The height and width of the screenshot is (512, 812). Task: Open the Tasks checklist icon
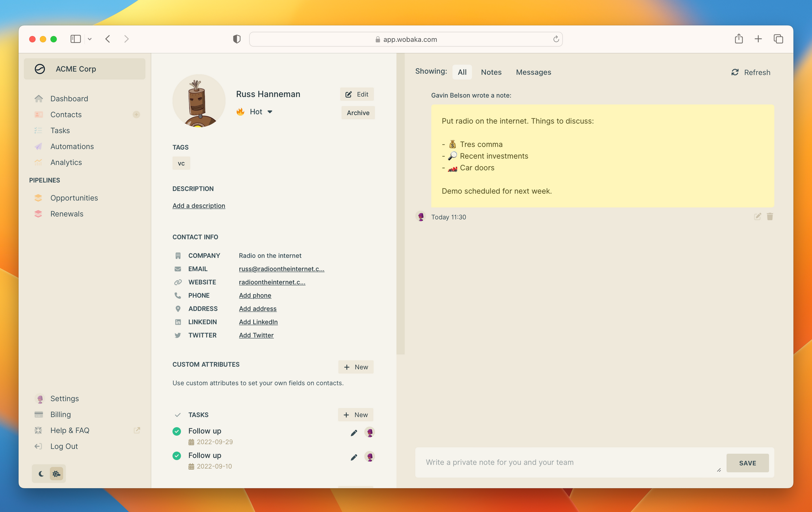(39, 130)
